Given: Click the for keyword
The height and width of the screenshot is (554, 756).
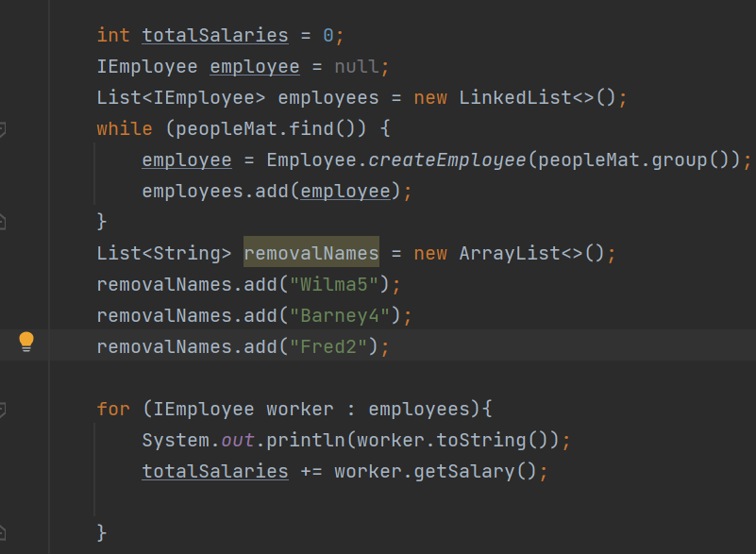Looking at the screenshot, I should point(113,409).
